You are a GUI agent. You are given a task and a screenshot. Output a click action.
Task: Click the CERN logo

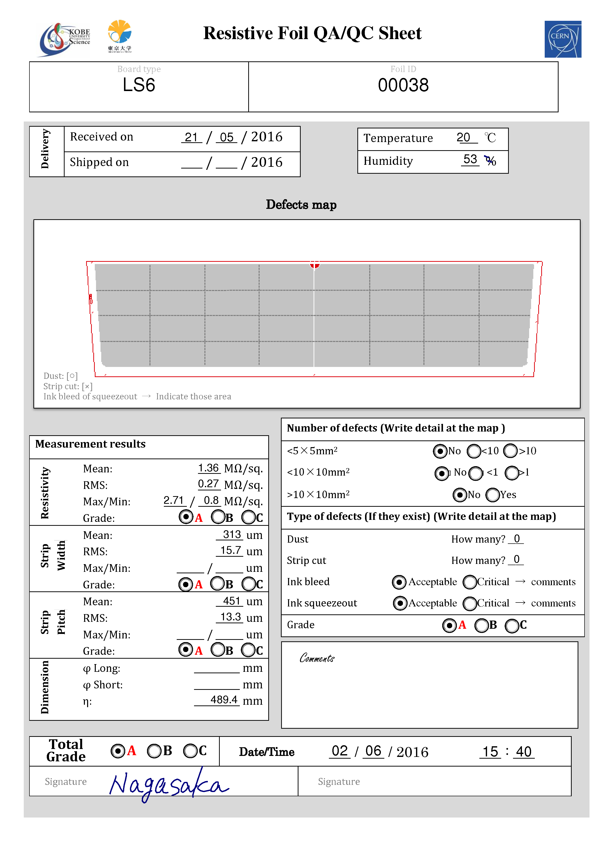(x=563, y=39)
